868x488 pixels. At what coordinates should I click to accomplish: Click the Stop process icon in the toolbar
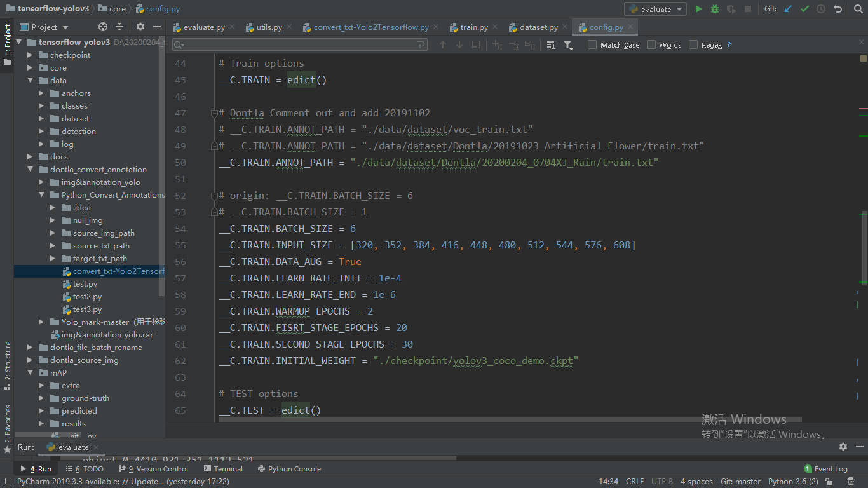coord(748,9)
